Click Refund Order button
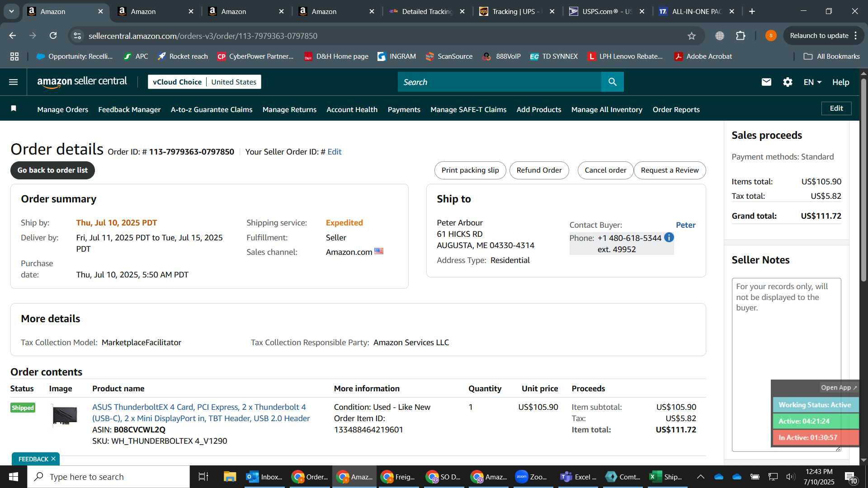The width and height of the screenshot is (868, 488). click(539, 170)
